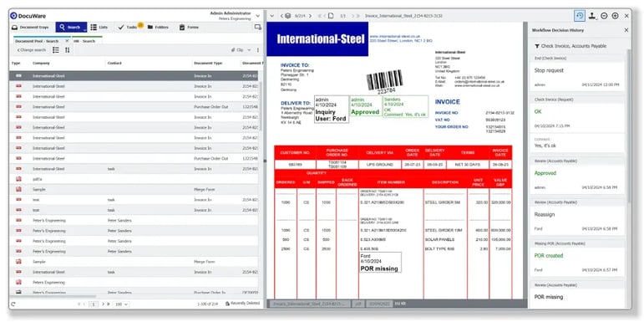Image resolution: width=644 pixels, height=322 pixels.
Task: Click the barcode 223784 on the invoice
Action: tap(385, 82)
